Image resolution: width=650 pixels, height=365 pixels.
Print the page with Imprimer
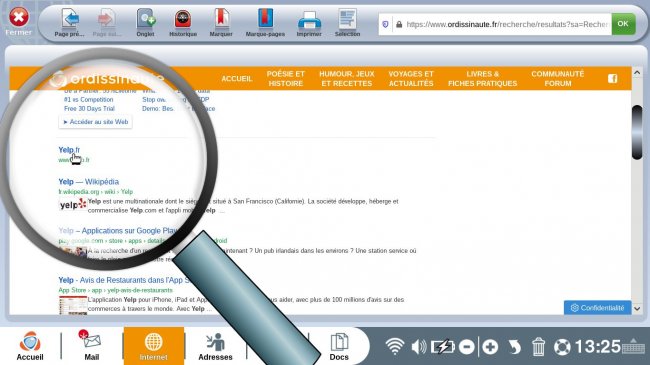(x=309, y=23)
